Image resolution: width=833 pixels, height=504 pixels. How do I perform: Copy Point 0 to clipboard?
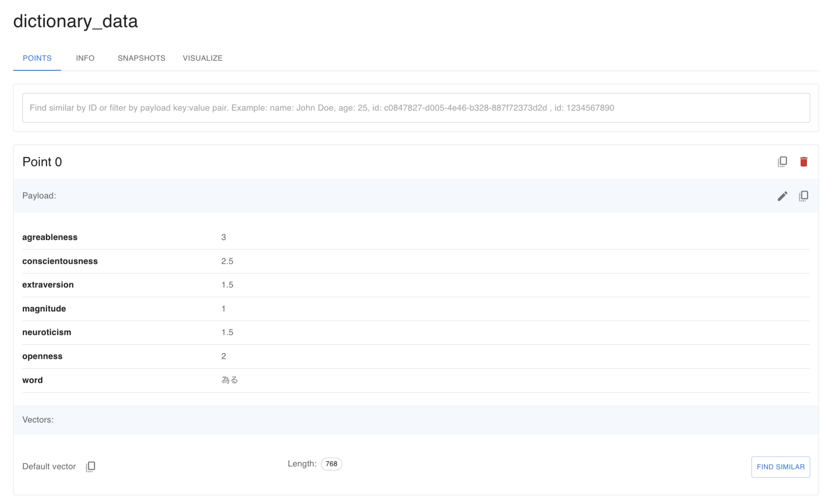click(782, 162)
